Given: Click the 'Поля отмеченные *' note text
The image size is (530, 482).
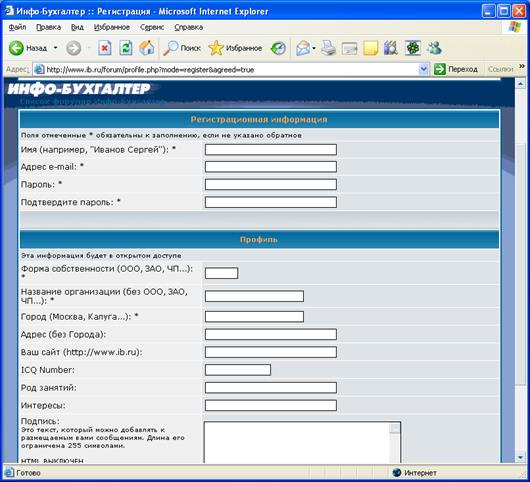Looking at the screenshot, I should pos(161,135).
